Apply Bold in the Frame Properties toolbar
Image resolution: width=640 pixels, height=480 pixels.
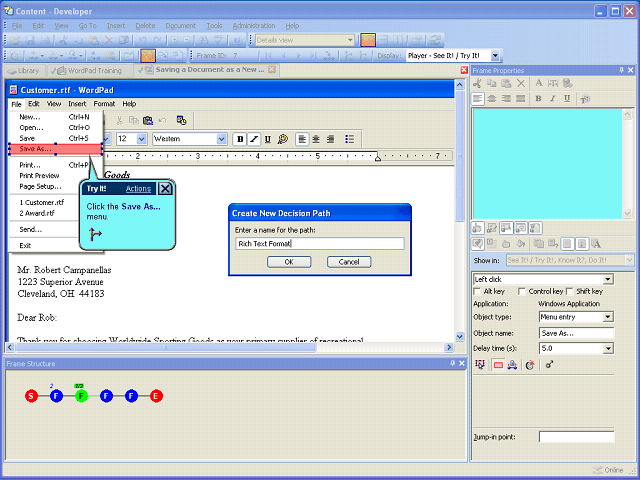(538, 98)
